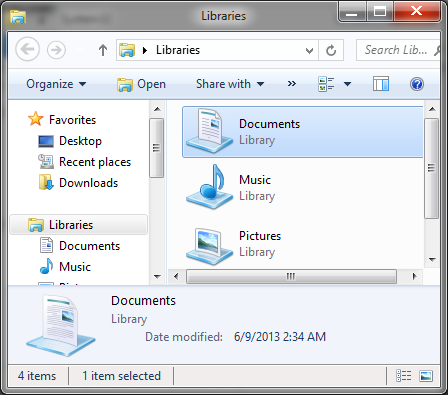Screen dimensions: 448x395
Task: Switch to large icons view in status bar
Action: coord(426,376)
